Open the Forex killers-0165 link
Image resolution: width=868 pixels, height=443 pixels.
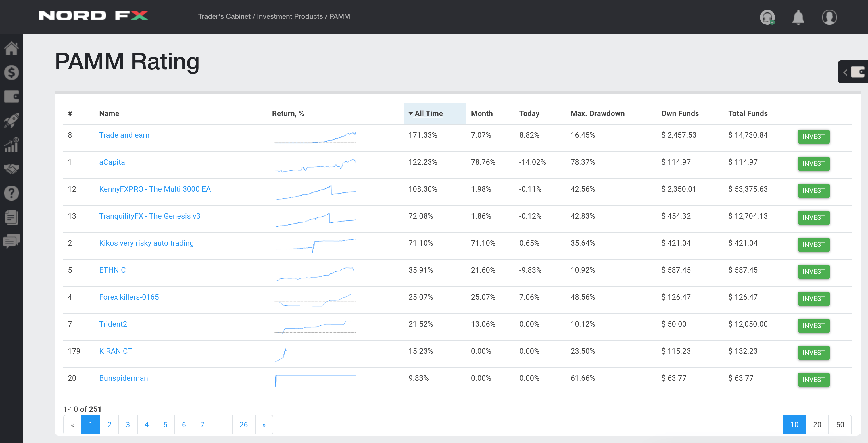pyautogui.click(x=129, y=297)
